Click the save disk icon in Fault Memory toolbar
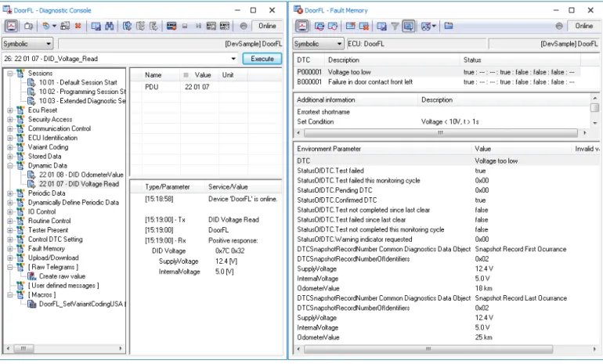The width and height of the screenshot is (603, 364). pos(381,26)
